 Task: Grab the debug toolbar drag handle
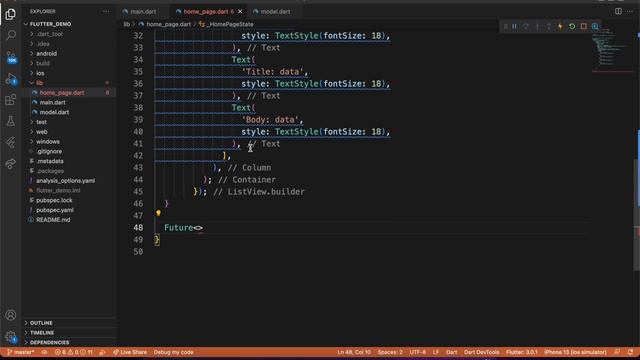(505, 27)
